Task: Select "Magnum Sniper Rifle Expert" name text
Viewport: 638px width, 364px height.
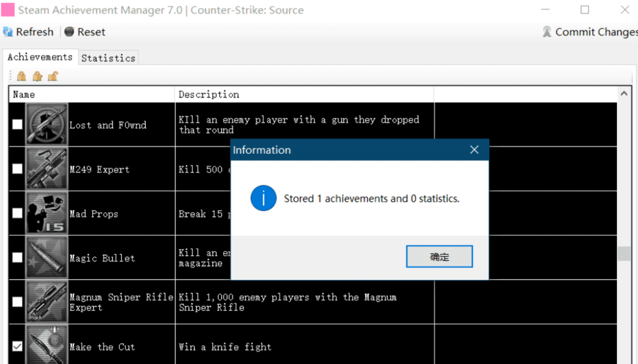Action: click(121, 302)
